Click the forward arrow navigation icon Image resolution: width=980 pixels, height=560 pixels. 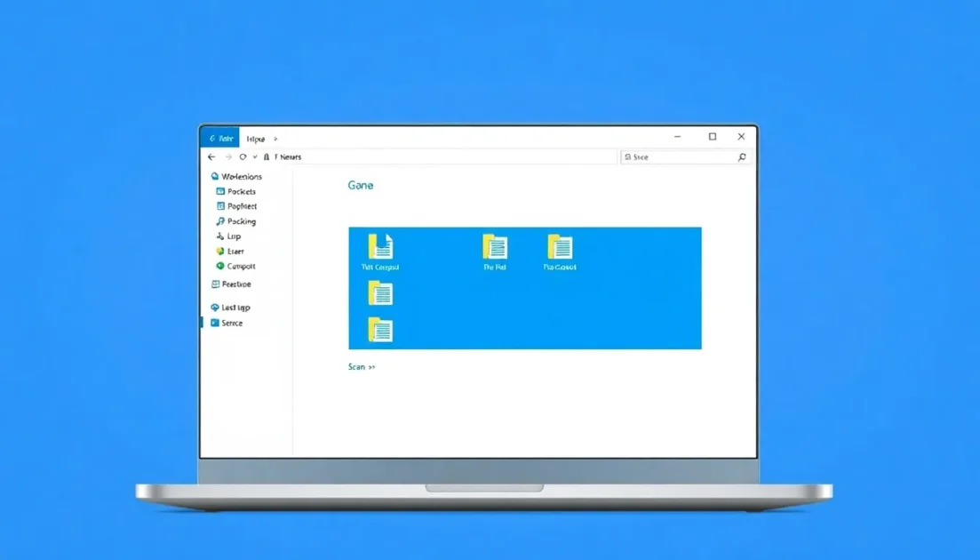click(x=228, y=156)
